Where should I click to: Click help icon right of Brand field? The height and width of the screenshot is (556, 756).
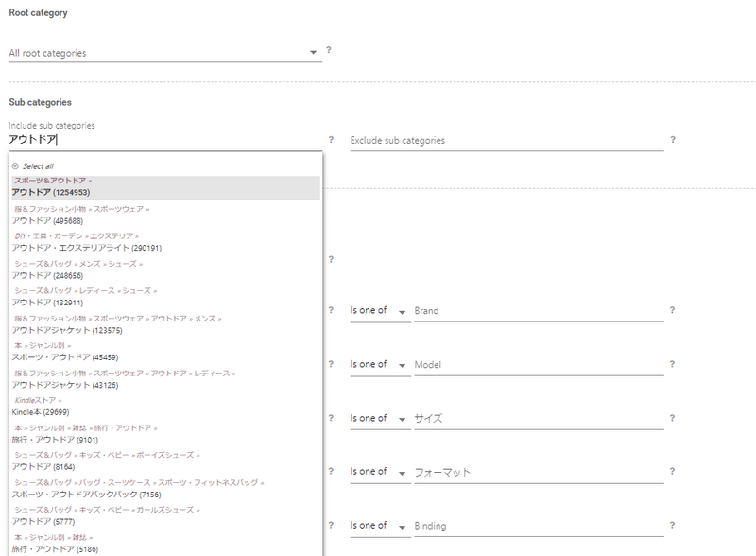tap(672, 310)
